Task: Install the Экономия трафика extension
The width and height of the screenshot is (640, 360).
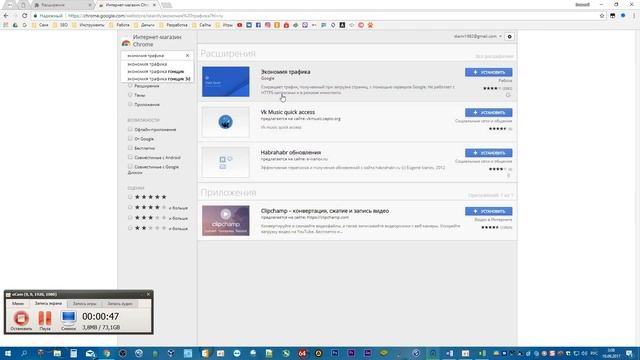Action: (489, 72)
